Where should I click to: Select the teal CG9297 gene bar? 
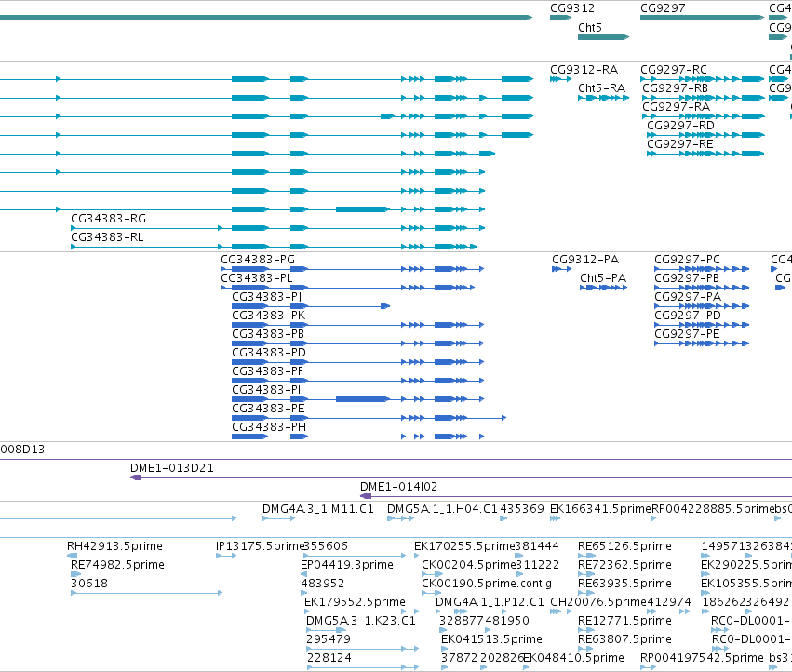point(702,18)
